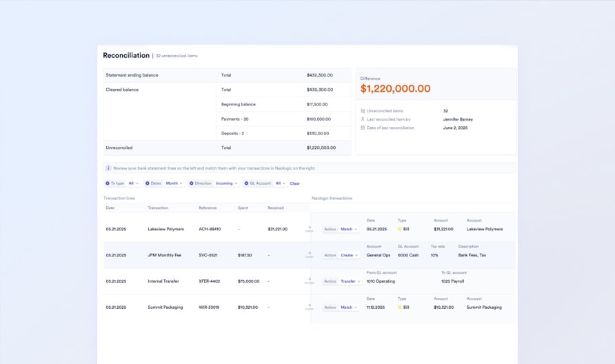Click the Spent column header

pos(243,208)
